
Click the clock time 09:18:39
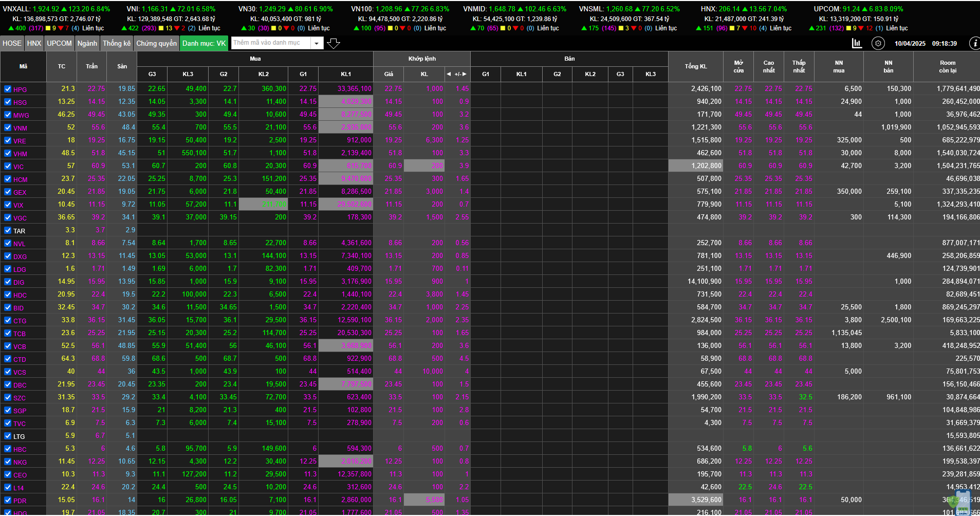pos(945,44)
